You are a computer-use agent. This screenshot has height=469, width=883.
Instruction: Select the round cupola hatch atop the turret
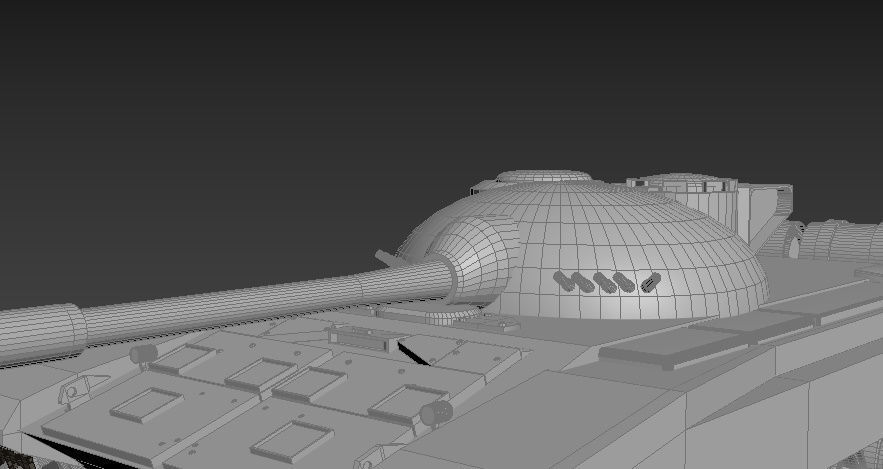coord(543,176)
